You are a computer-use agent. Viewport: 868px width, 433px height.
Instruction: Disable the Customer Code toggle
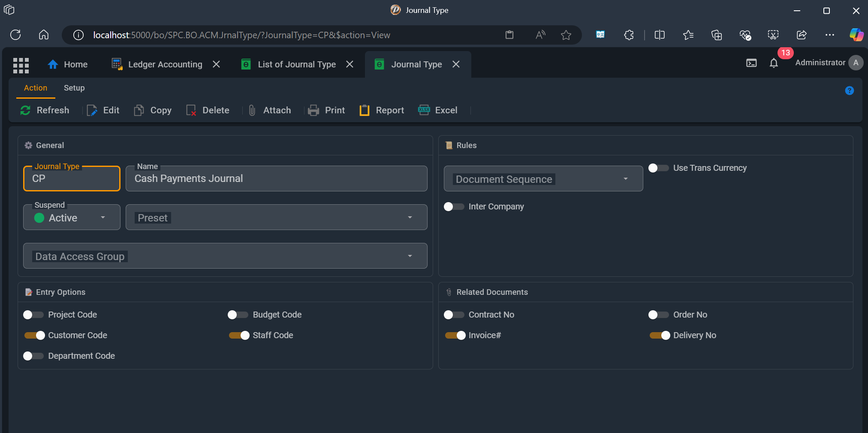(x=35, y=335)
